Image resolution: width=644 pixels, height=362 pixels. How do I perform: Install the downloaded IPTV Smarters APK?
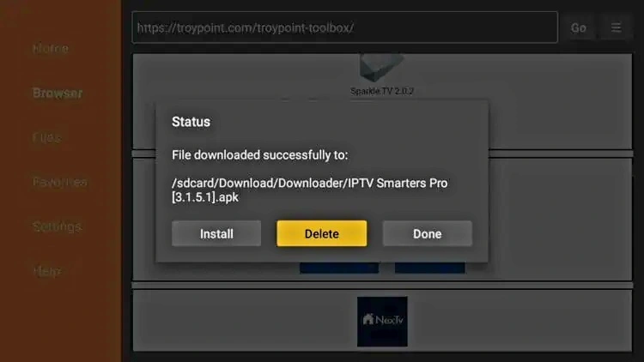click(x=216, y=233)
